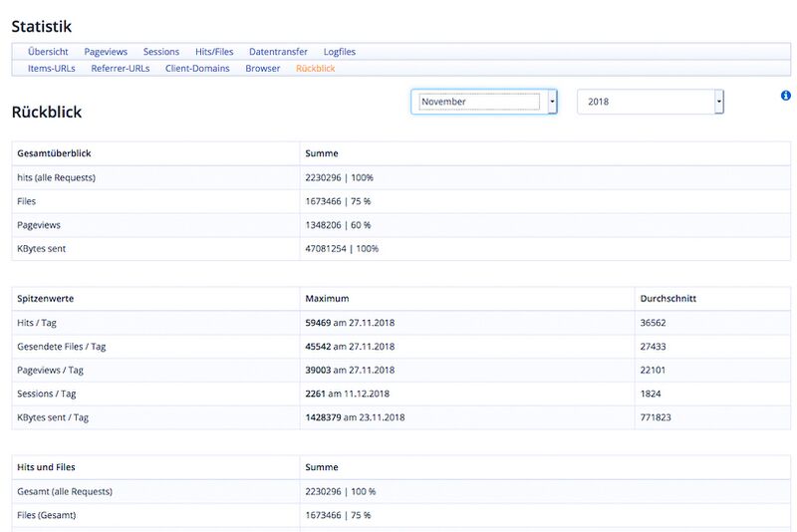This screenshot has width=797, height=532.
Task: Switch to the Pageviews tab
Action: [106, 52]
